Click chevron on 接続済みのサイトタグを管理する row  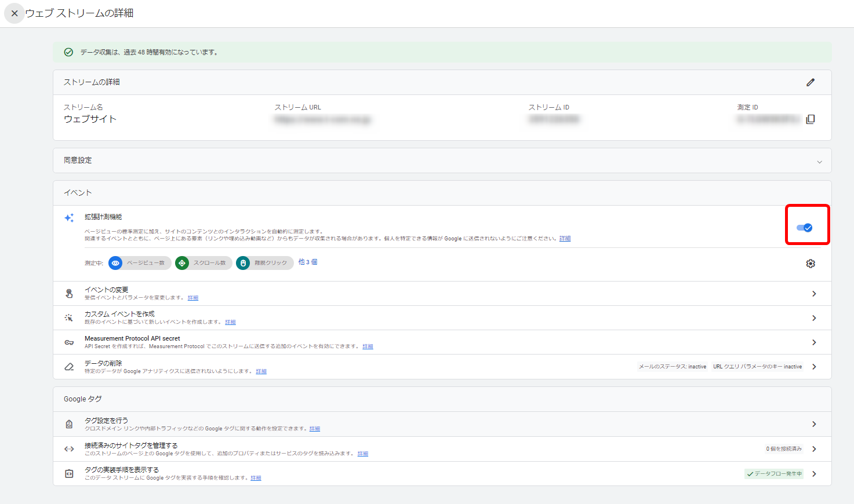tap(814, 449)
